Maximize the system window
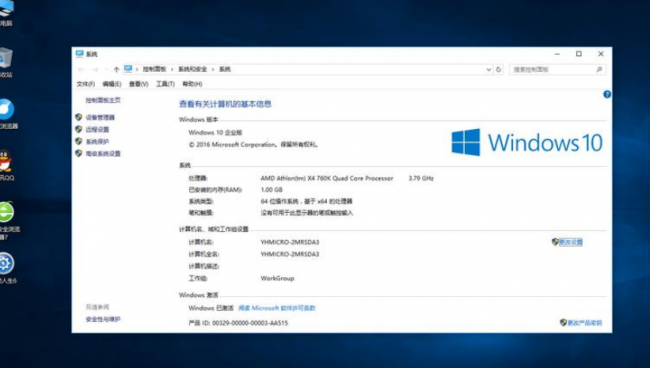The height and width of the screenshot is (368, 650). [579, 54]
